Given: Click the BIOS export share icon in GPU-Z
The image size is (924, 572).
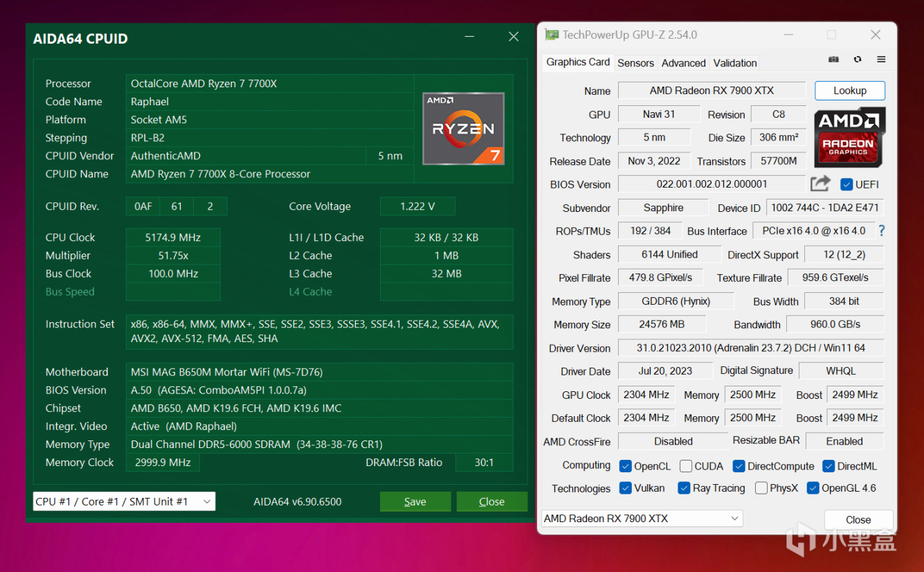Looking at the screenshot, I should click(820, 184).
